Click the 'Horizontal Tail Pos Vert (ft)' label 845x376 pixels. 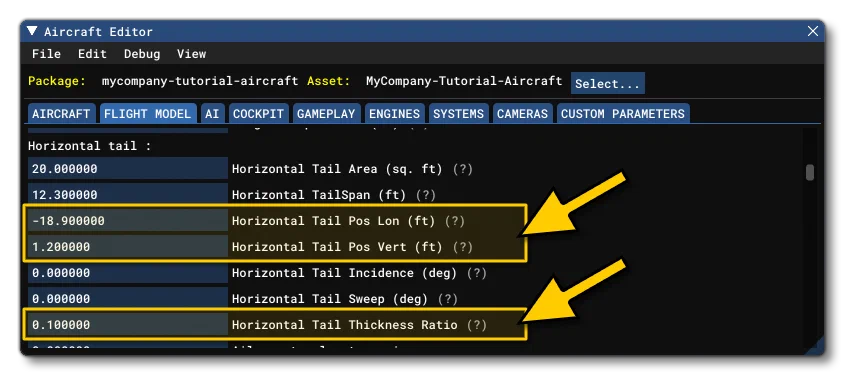337,247
